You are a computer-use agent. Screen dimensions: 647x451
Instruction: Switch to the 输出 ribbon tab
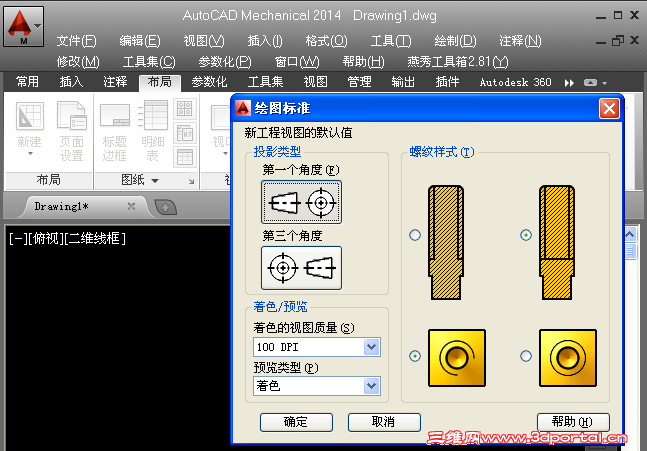(403, 82)
